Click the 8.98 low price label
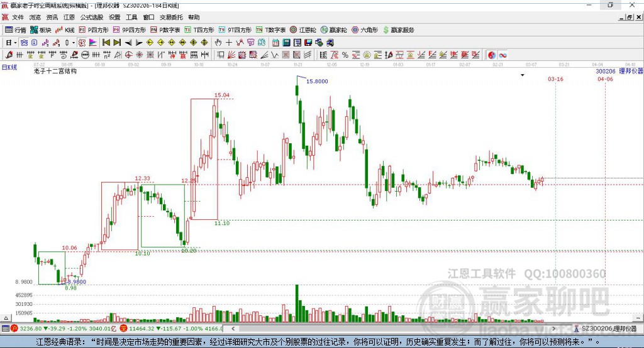Image resolution: width=644 pixels, height=348 pixels. tap(70, 288)
